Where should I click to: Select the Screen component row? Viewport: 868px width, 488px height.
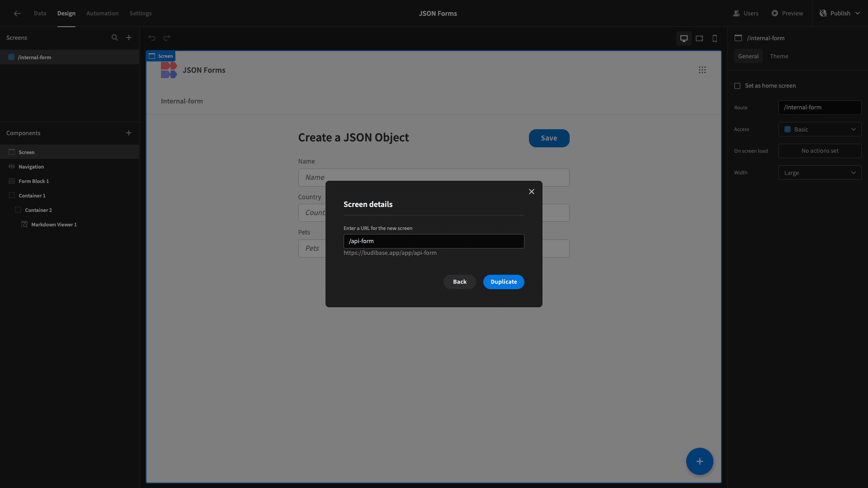pos(70,152)
